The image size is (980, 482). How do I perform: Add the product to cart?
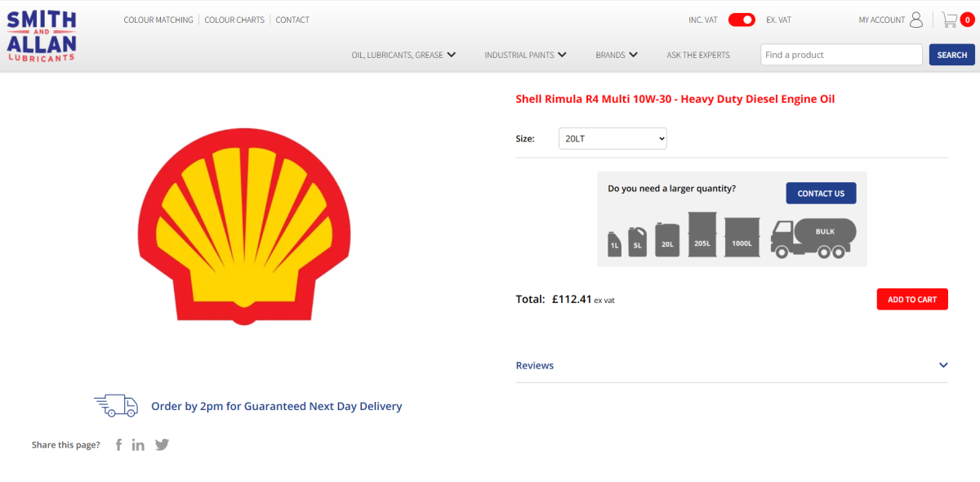[912, 299]
